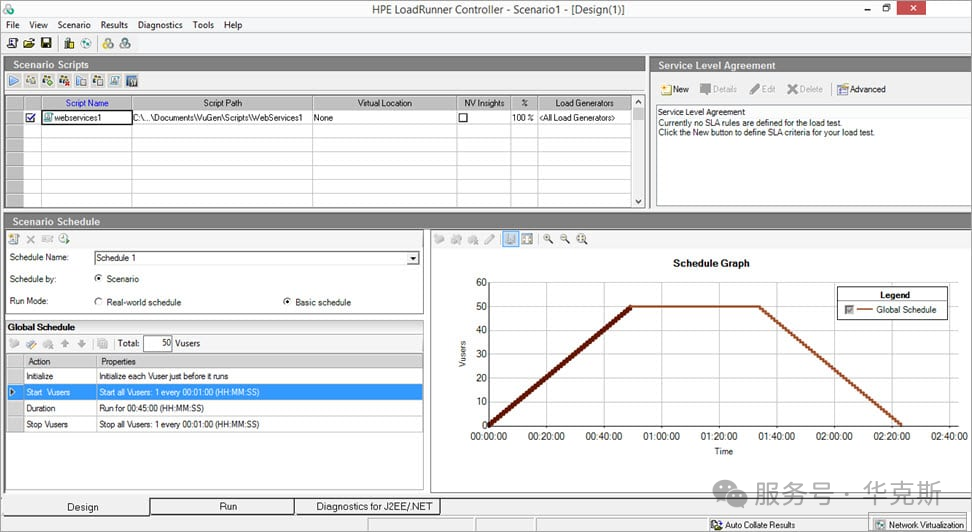Create a new schedule with the New Schedule icon

coord(14,239)
